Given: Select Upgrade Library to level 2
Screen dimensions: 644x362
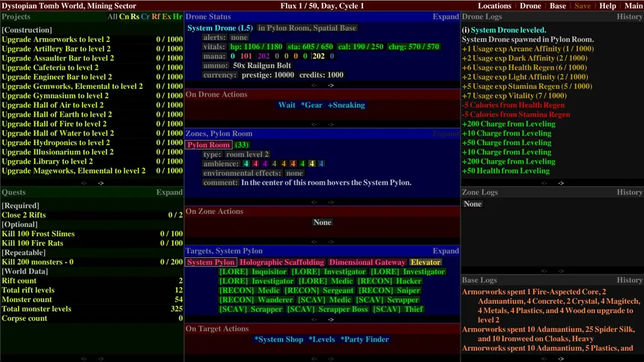Looking at the screenshot, I should click(92, 162).
